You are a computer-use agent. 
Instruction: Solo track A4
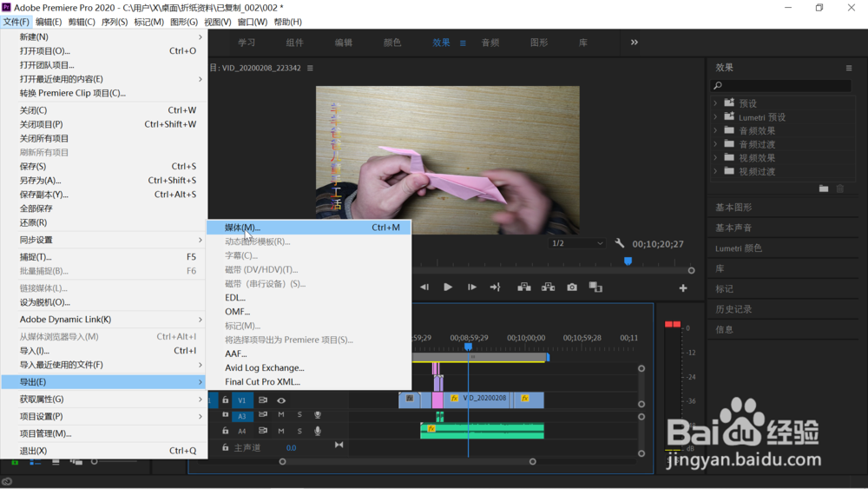pos(299,431)
